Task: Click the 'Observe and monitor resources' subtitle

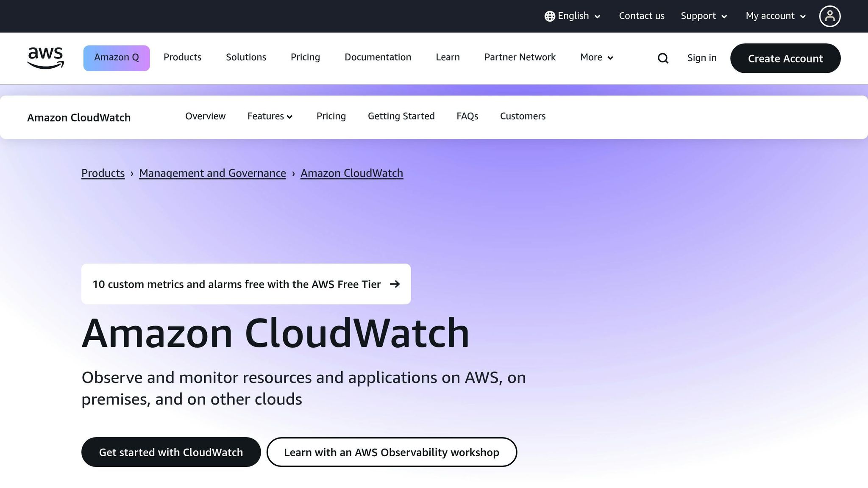Action: 303,388
